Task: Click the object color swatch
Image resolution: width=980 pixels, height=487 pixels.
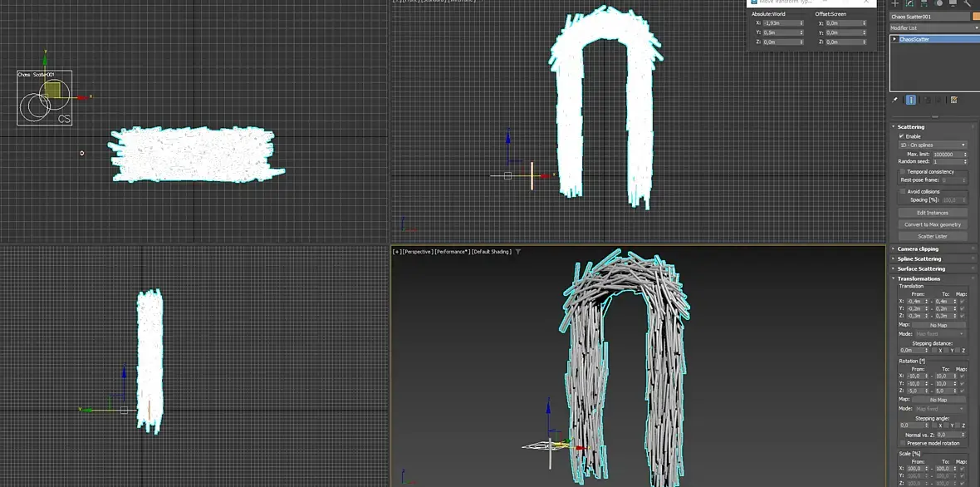Action: (976, 17)
